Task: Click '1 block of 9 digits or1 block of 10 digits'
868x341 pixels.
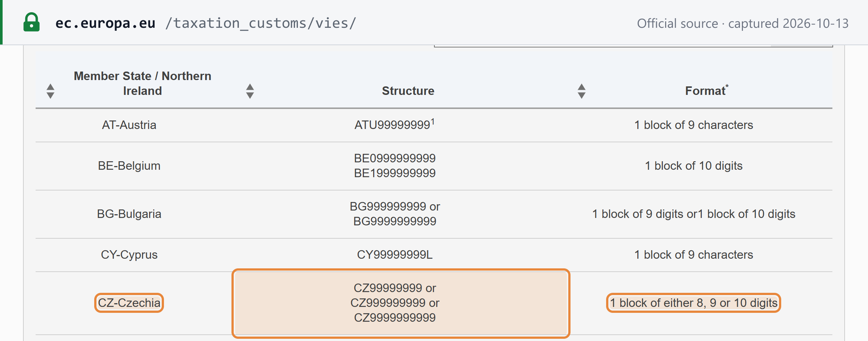Action: pos(694,214)
